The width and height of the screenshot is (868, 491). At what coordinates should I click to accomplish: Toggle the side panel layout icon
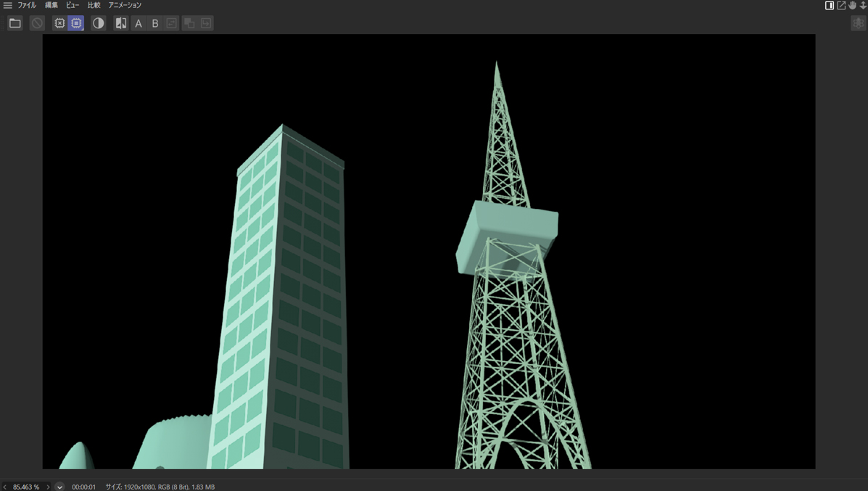[x=830, y=5]
